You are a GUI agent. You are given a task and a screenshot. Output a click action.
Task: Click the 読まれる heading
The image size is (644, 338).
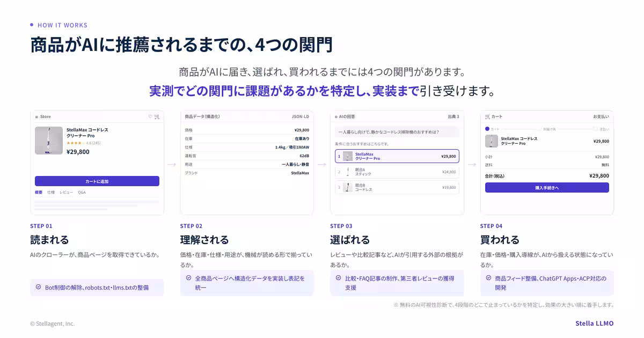pyautogui.click(x=49, y=240)
